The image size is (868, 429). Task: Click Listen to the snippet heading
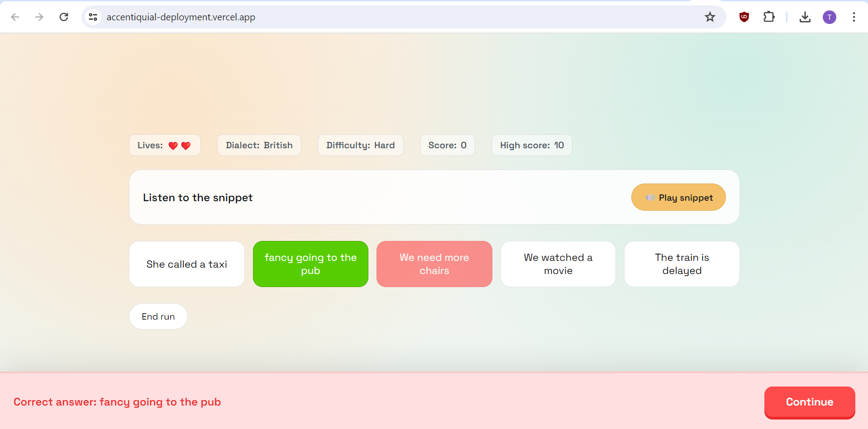(x=198, y=198)
